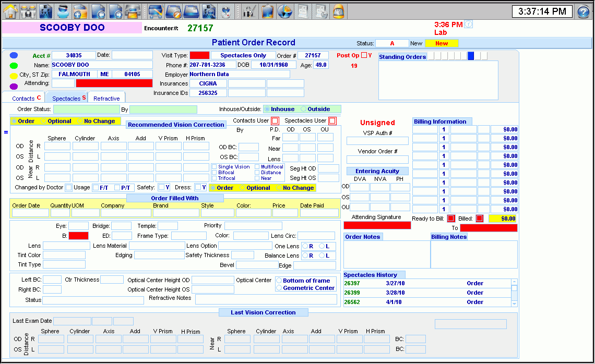The width and height of the screenshot is (595, 364).
Task: Click the padlock with pen icon
Action: [250, 10]
